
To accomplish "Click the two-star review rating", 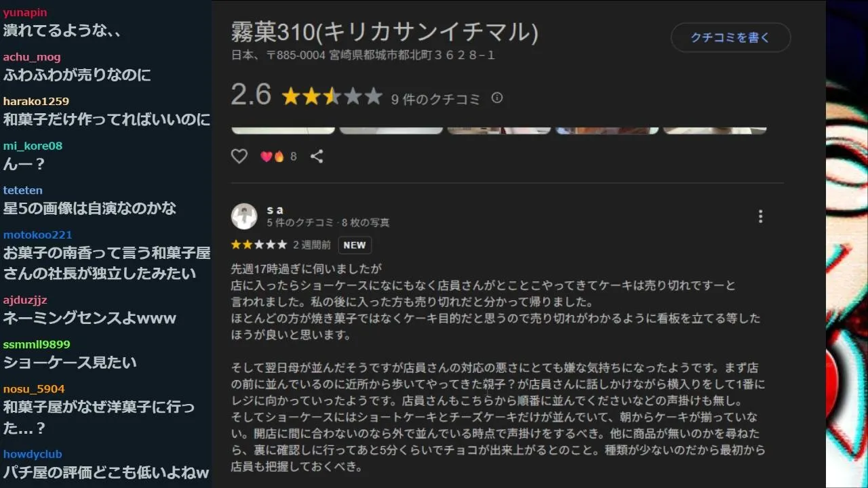I will click(x=258, y=245).
